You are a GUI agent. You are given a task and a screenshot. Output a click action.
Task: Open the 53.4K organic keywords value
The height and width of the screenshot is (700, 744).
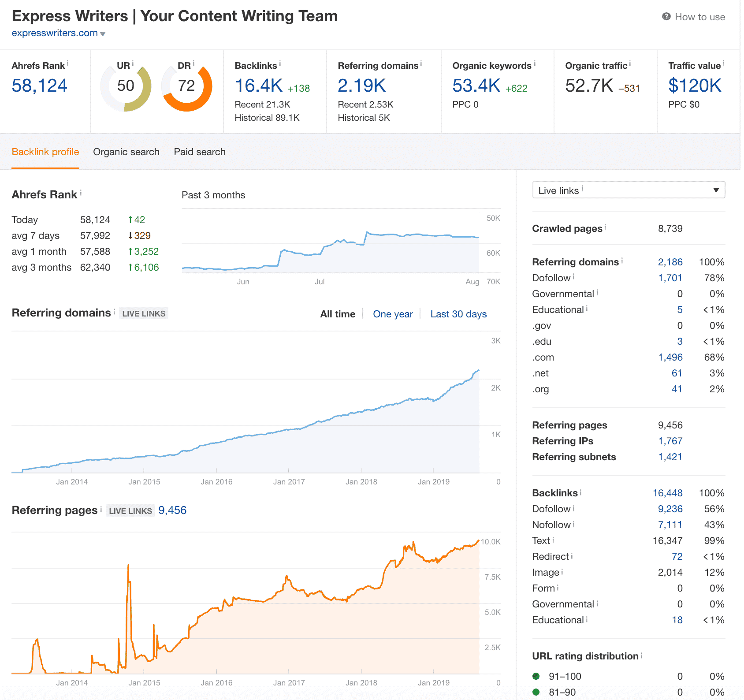click(476, 86)
